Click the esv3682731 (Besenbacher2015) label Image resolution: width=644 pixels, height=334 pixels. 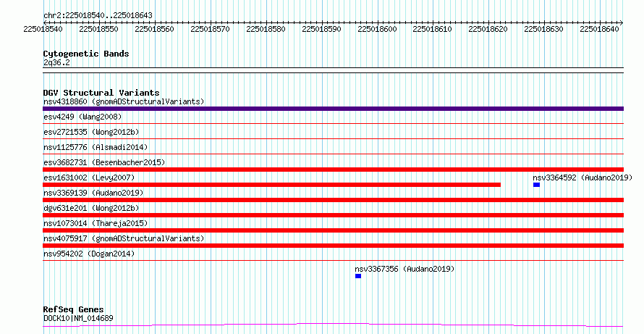(104, 162)
